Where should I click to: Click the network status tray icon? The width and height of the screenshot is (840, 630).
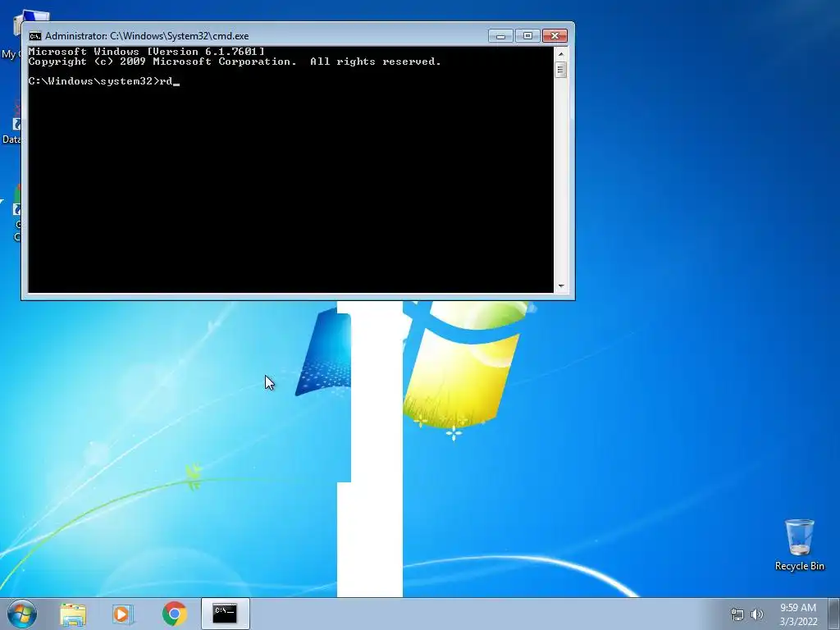point(737,614)
